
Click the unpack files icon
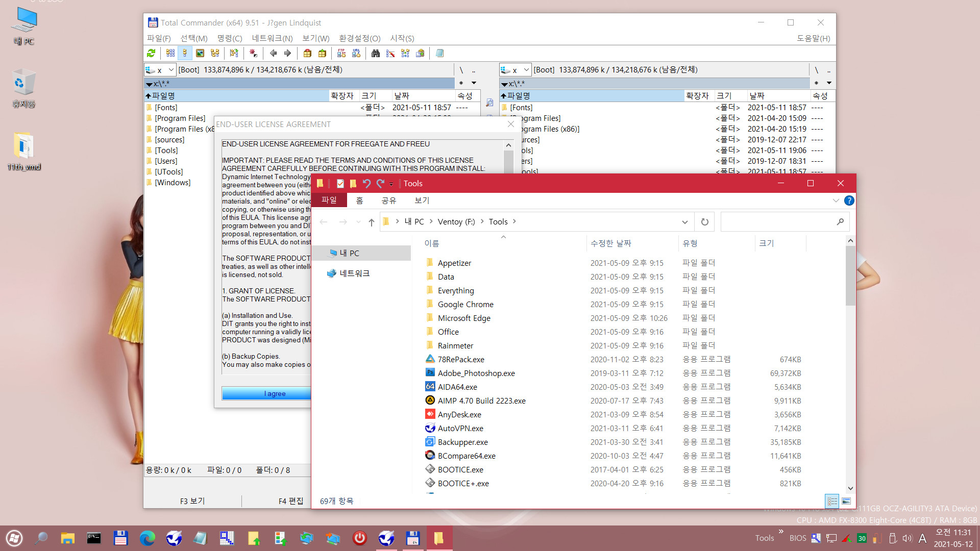click(322, 53)
